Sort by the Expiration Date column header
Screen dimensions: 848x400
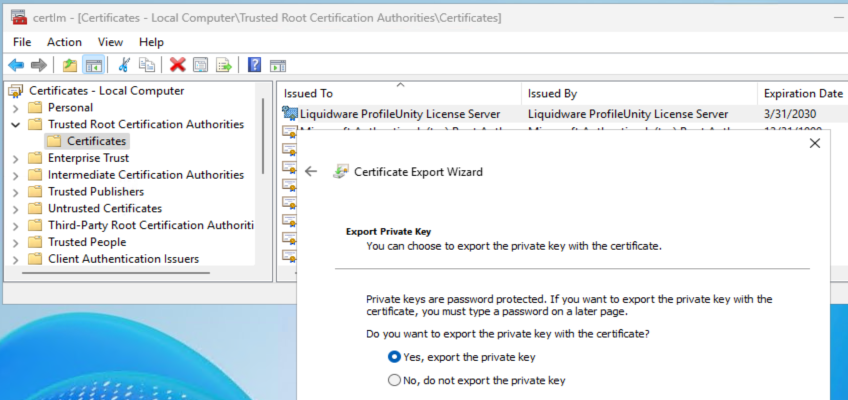point(803,93)
